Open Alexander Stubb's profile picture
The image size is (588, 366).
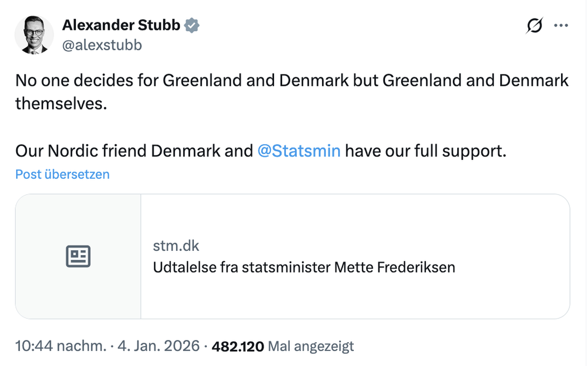click(x=34, y=35)
